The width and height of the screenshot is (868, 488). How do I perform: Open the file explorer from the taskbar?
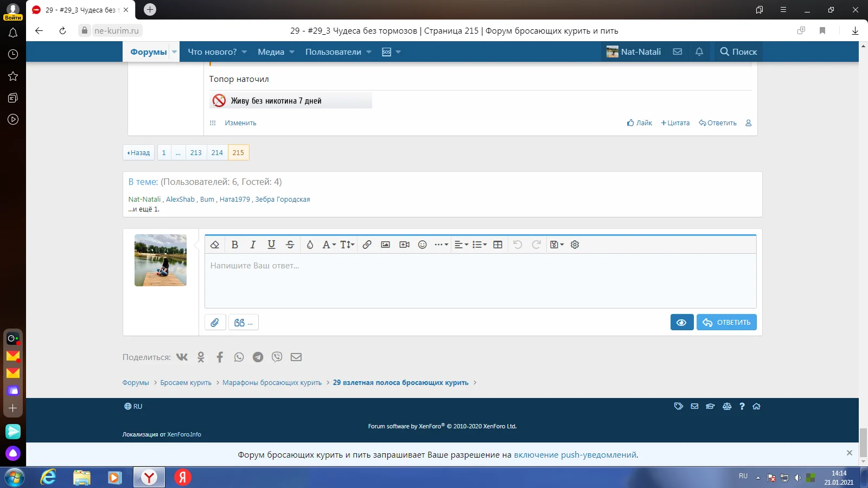coord(82,477)
